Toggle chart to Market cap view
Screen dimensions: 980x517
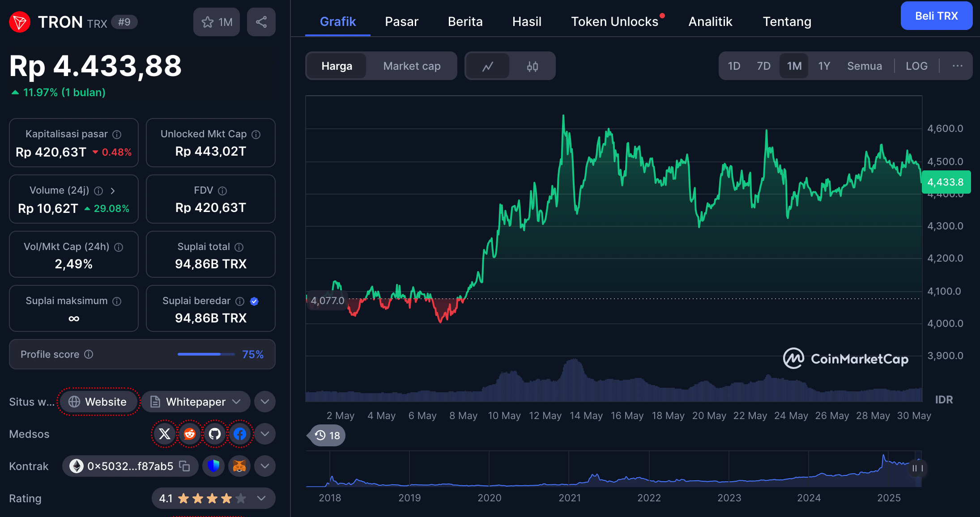coord(412,66)
